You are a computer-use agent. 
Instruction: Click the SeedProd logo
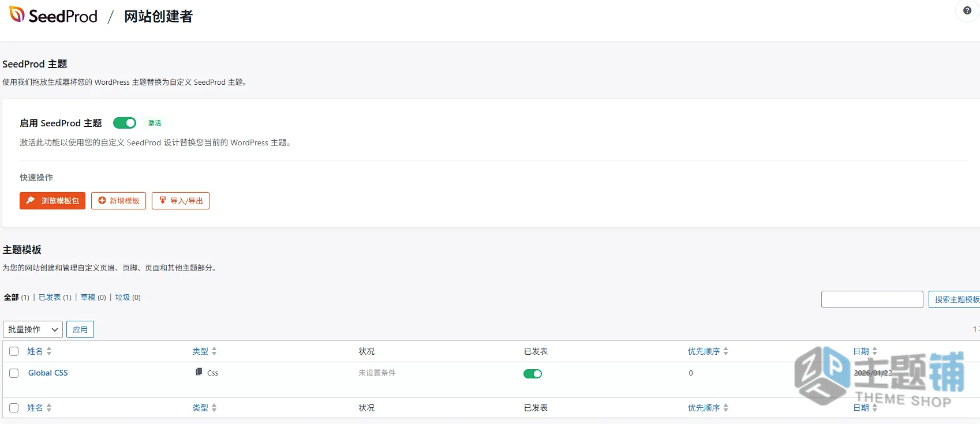[53, 16]
